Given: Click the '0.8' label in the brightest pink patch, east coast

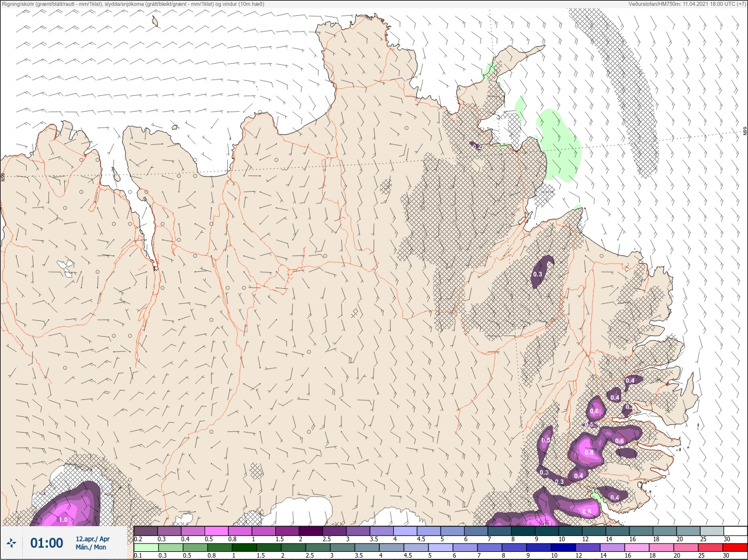Looking at the screenshot, I should click(x=589, y=452).
